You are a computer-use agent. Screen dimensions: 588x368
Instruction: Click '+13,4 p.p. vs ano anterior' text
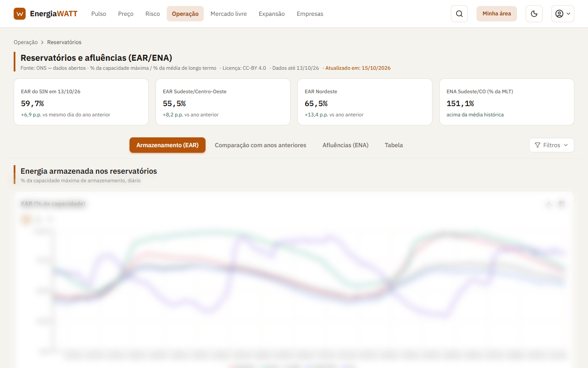tap(334, 115)
